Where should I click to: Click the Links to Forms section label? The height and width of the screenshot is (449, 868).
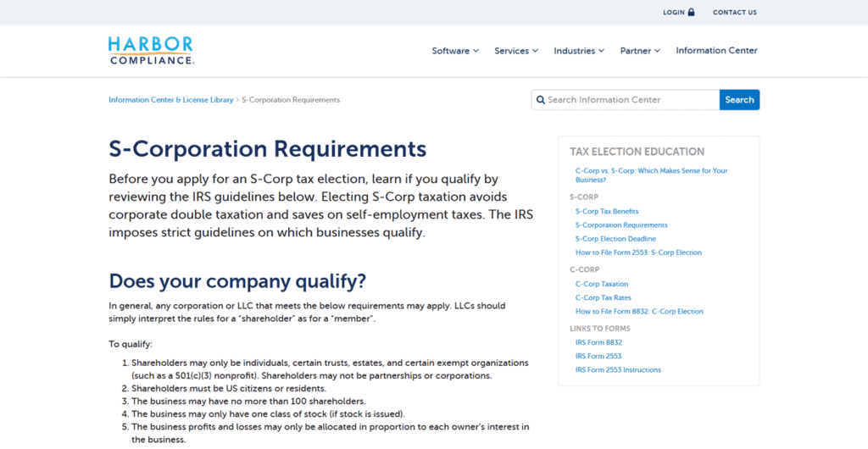(x=599, y=329)
